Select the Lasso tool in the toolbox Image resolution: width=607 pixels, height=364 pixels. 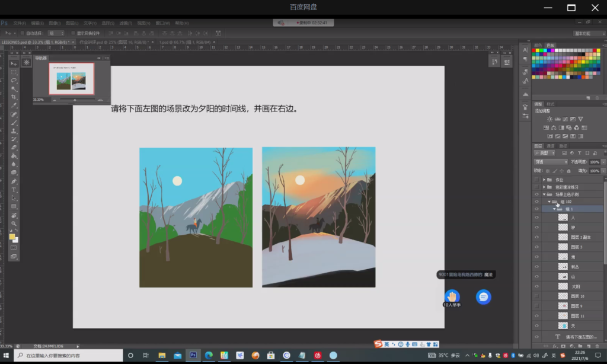coord(14,80)
